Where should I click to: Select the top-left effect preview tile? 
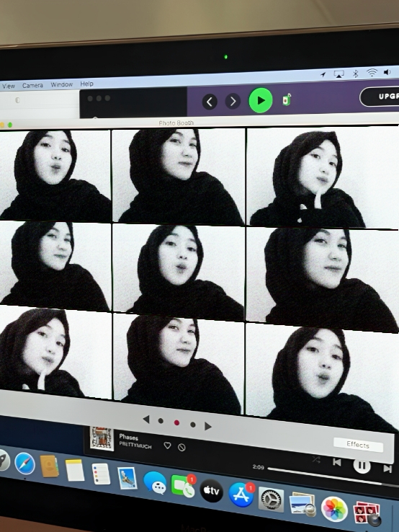[55, 174]
